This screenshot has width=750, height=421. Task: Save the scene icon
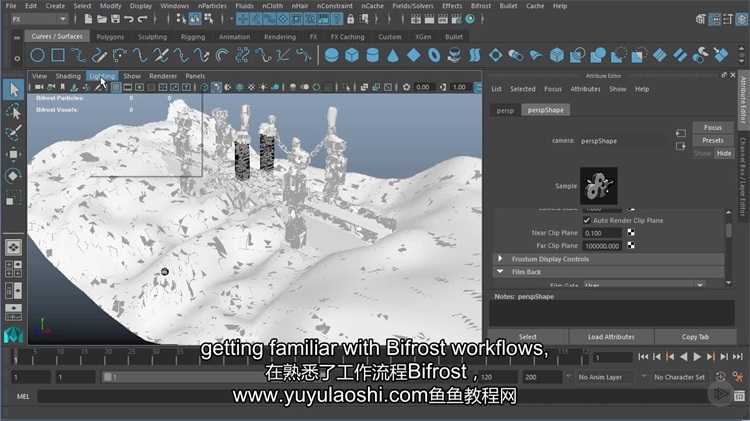[115, 19]
